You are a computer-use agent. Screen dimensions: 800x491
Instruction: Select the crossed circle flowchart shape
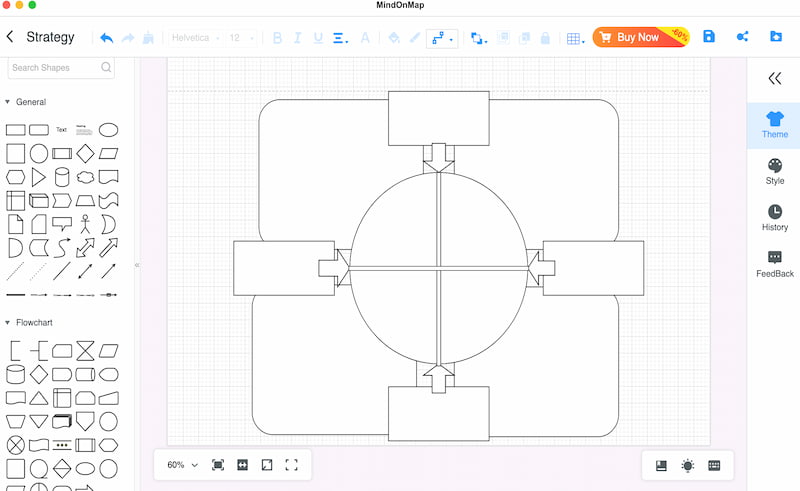(15, 445)
